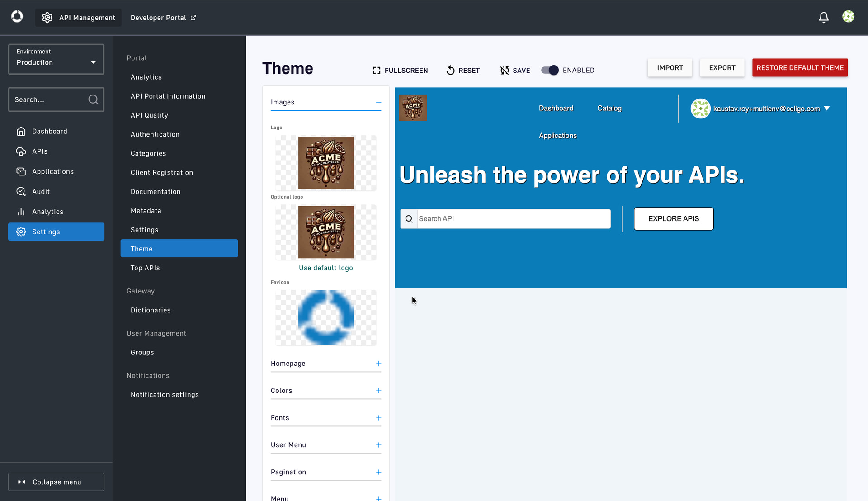868x501 pixels.
Task: Expand the Fonts section
Action: (378, 418)
